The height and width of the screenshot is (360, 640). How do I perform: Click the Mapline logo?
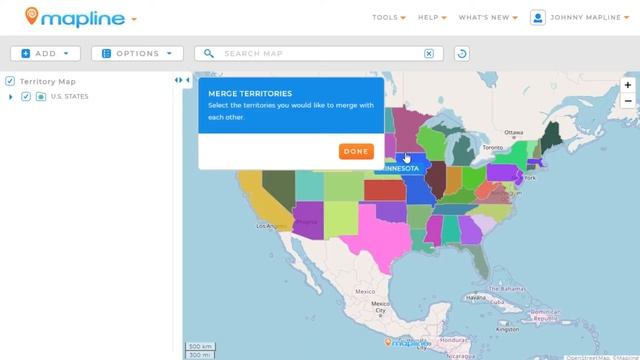(x=75, y=18)
